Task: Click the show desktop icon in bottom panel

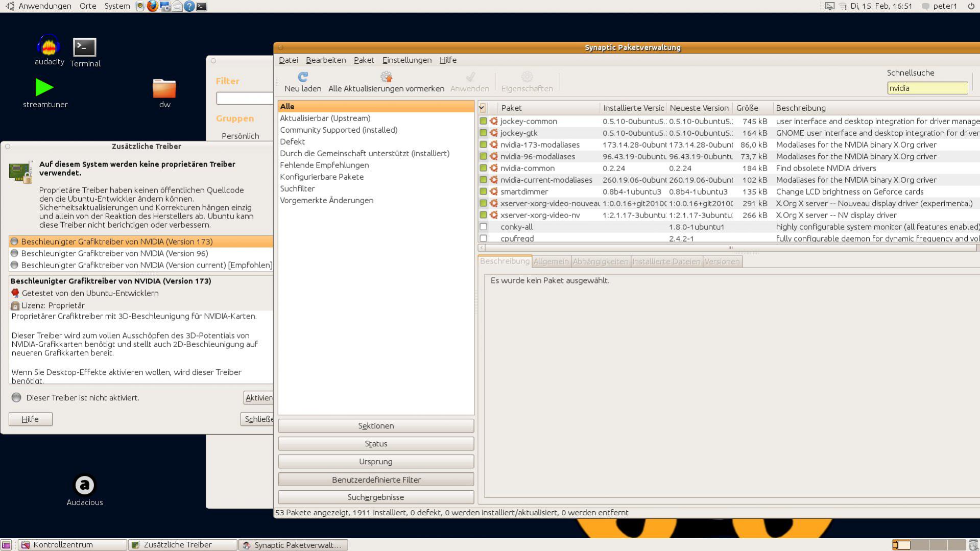Action: [x=6, y=545]
